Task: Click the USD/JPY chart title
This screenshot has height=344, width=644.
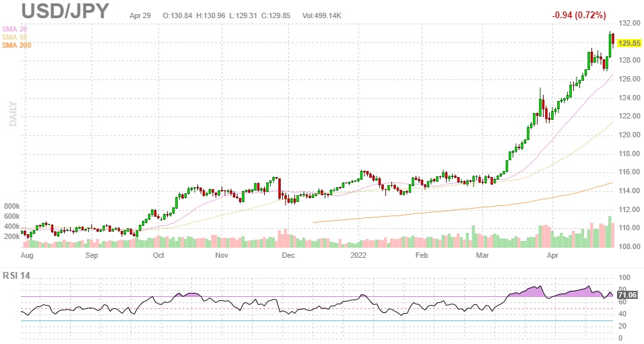Action: [x=65, y=11]
